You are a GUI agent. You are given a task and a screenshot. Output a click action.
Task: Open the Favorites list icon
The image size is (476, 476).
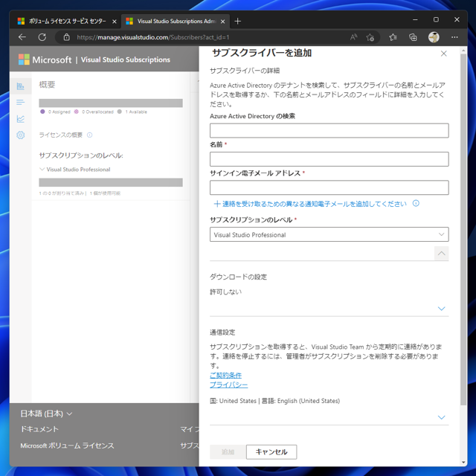pos(393,37)
